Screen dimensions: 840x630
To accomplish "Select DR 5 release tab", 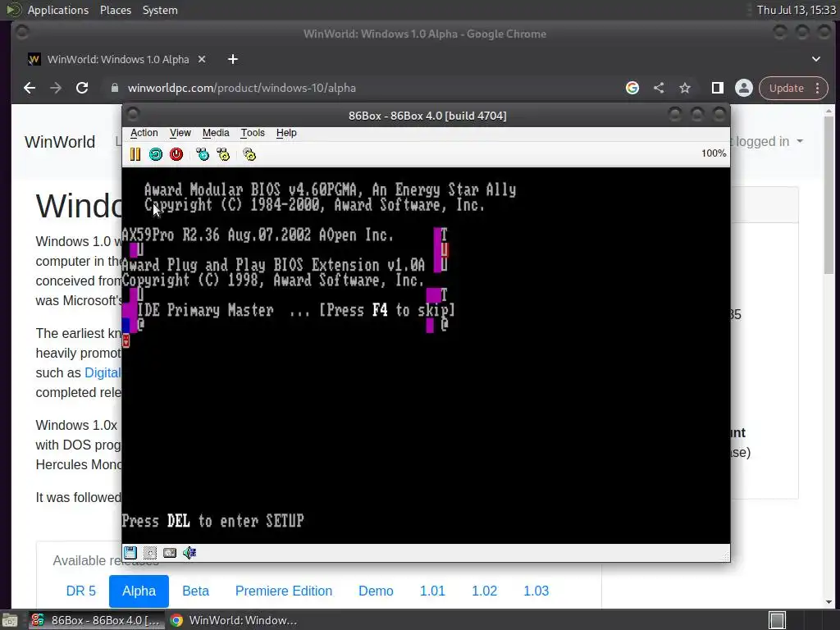I will coord(81,591).
